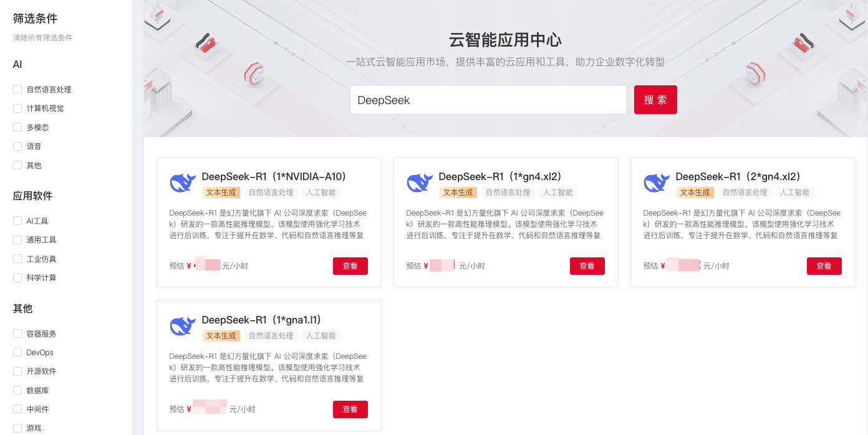The image size is (868, 435).
Task: Toggle the 中间件 filter checkbox
Action: [17, 409]
